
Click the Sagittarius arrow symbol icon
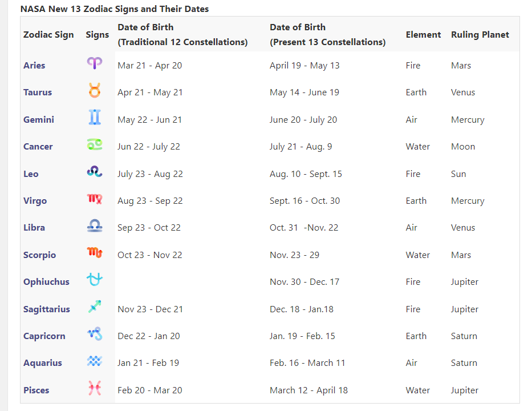click(x=95, y=307)
